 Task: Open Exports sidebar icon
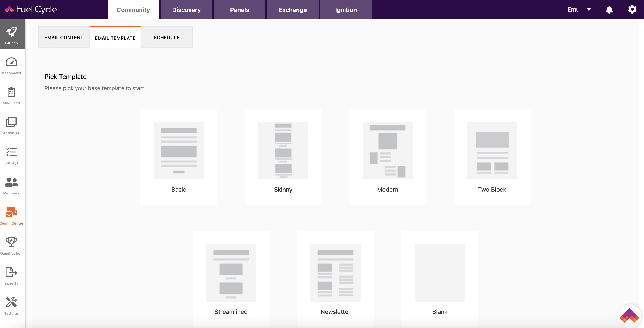pyautogui.click(x=12, y=272)
